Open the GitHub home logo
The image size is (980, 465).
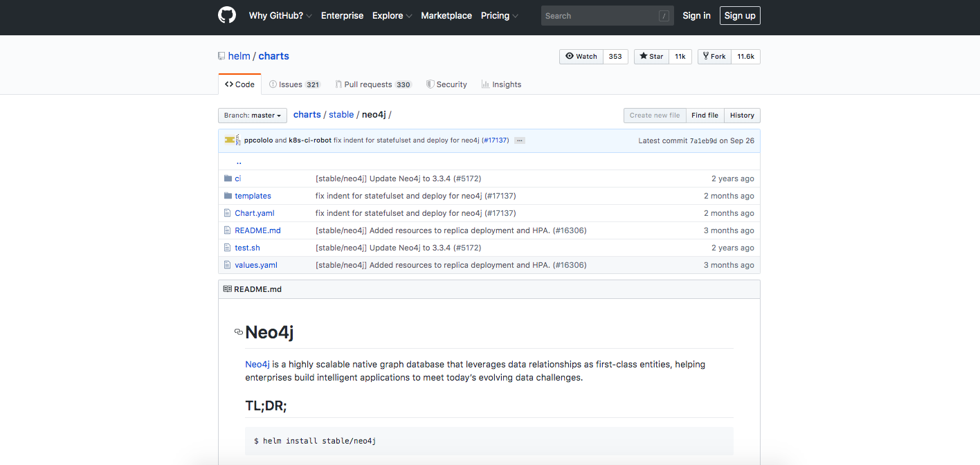[227, 15]
